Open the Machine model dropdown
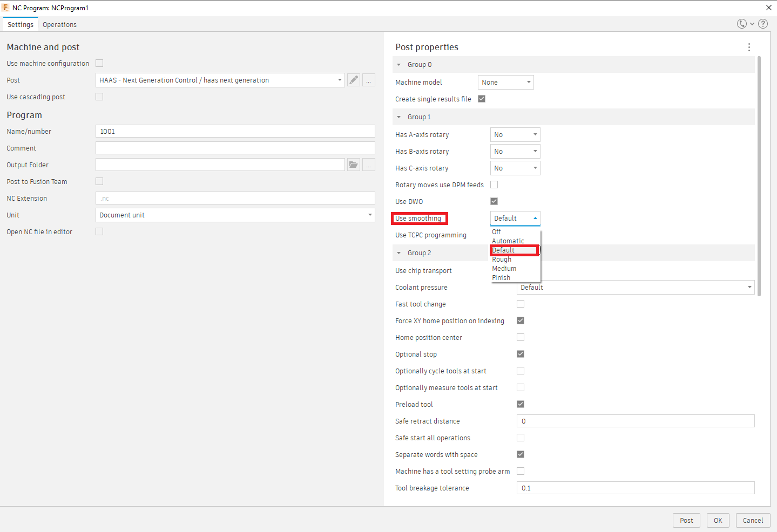Screen dimensions: 777x532 tap(505, 83)
